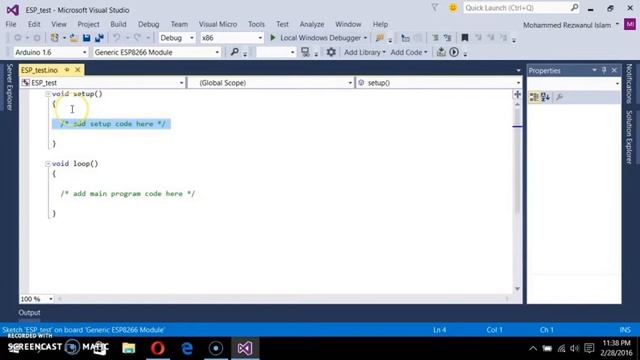Open the Solution Explorer side tab
This screenshot has width=640, height=360.
629,137
